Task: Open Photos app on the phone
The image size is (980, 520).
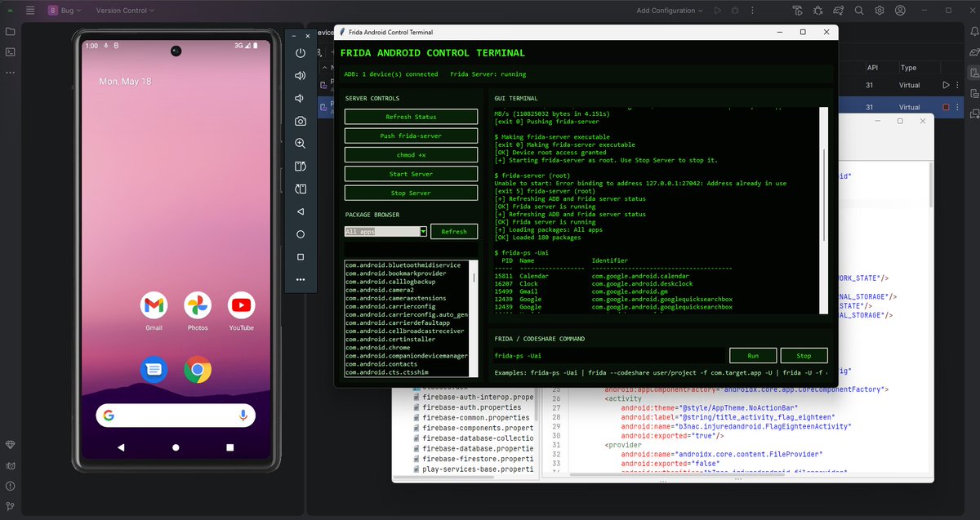Action: pyautogui.click(x=198, y=305)
